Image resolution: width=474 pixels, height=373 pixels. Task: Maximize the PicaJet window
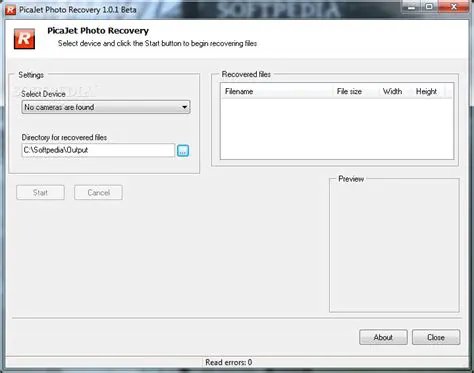pyautogui.click(x=429, y=7)
